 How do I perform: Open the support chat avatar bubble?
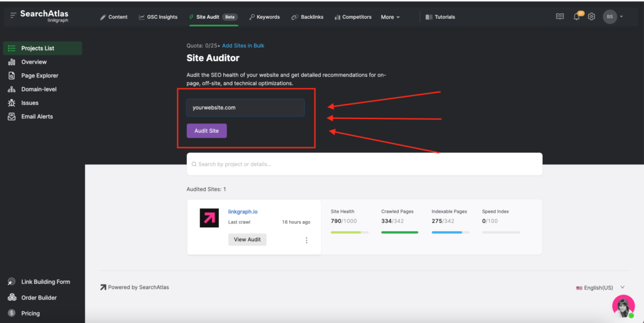click(623, 306)
